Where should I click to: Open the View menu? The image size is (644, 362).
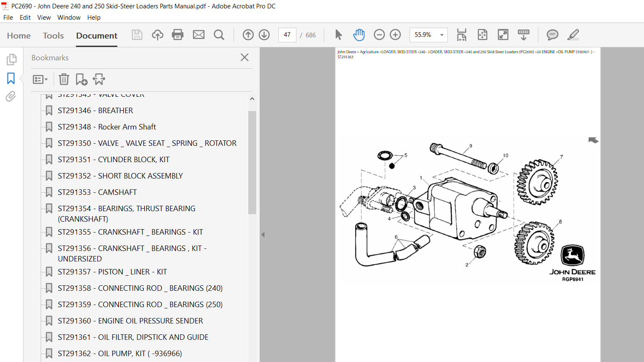point(44,17)
